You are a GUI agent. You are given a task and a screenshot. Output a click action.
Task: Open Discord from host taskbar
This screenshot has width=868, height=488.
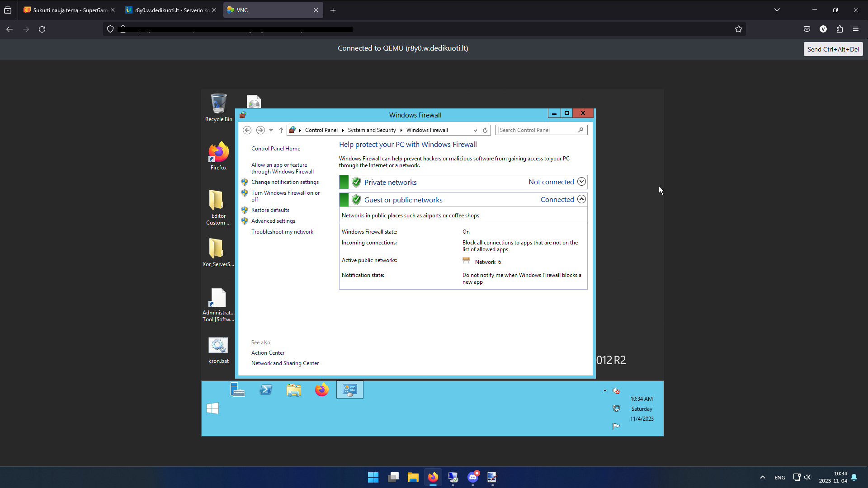[x=473, y=477]
